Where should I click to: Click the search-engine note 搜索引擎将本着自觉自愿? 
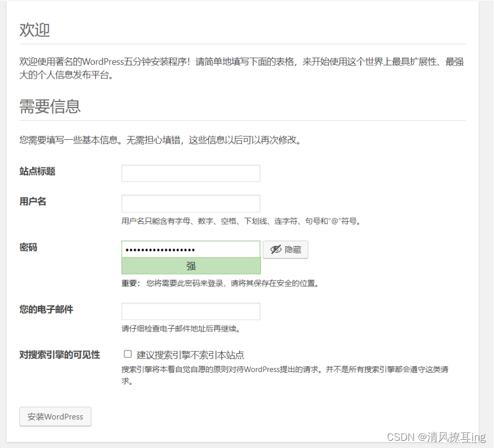coord(285,375)
